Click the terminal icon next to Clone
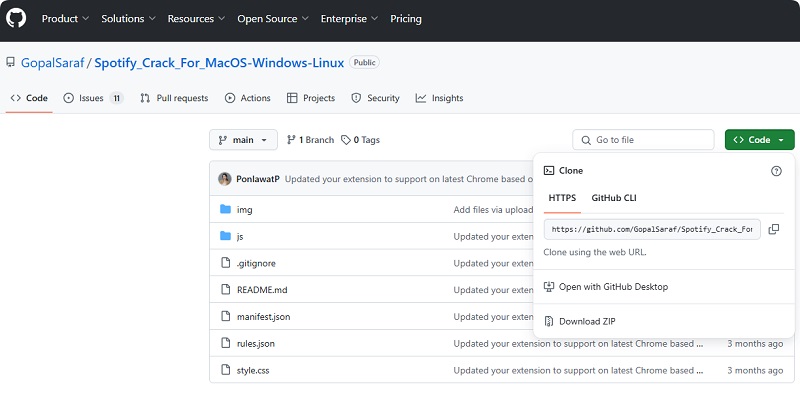The height and width of the screenshot is (393, 800). coord(549,170)
